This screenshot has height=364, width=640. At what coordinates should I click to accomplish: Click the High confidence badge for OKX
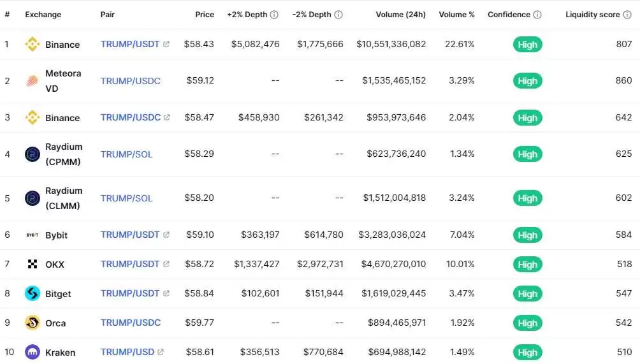(x=527, y=265)
